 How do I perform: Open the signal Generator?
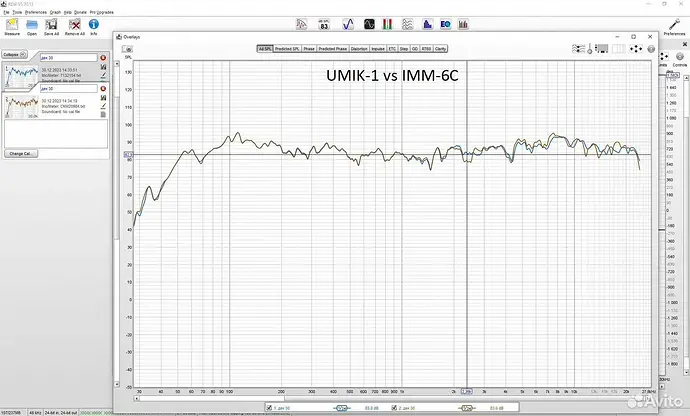point(348,25)
